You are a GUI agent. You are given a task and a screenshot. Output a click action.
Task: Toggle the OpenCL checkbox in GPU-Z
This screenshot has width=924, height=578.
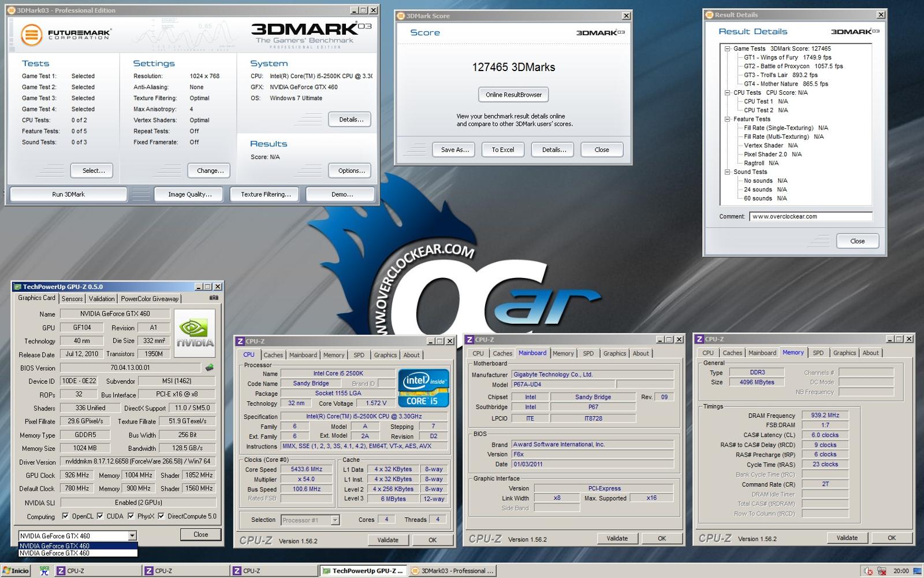point(65,516)
